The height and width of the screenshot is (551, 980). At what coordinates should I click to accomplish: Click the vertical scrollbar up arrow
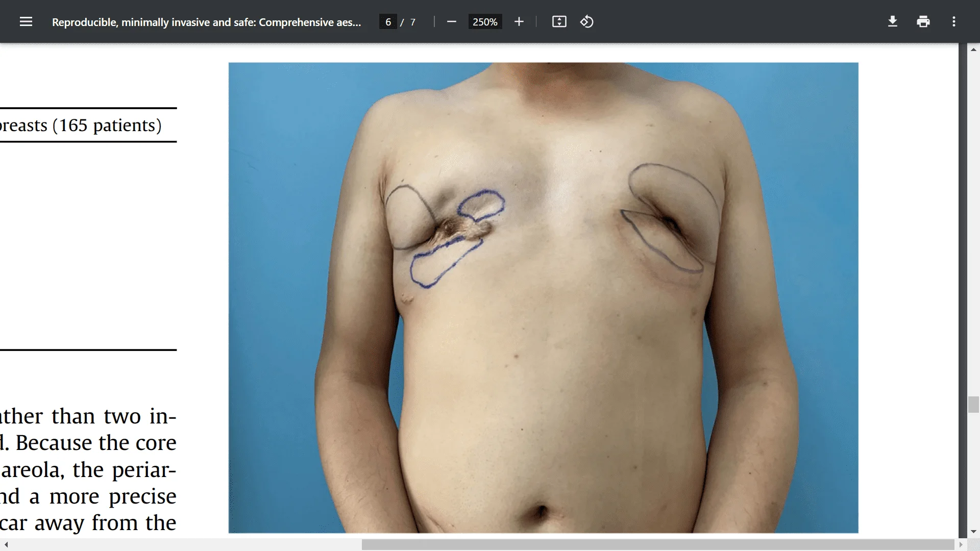[973, 49]
